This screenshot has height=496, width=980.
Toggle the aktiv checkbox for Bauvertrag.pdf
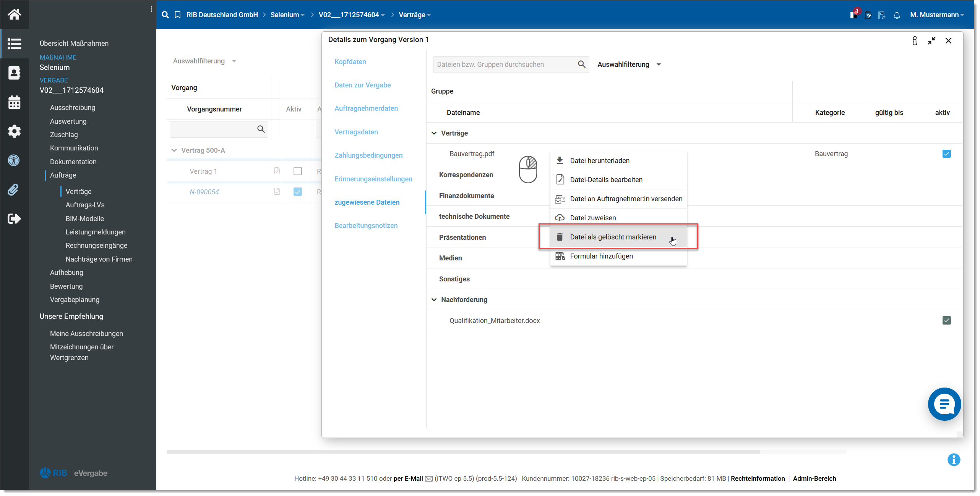(946, 153)
